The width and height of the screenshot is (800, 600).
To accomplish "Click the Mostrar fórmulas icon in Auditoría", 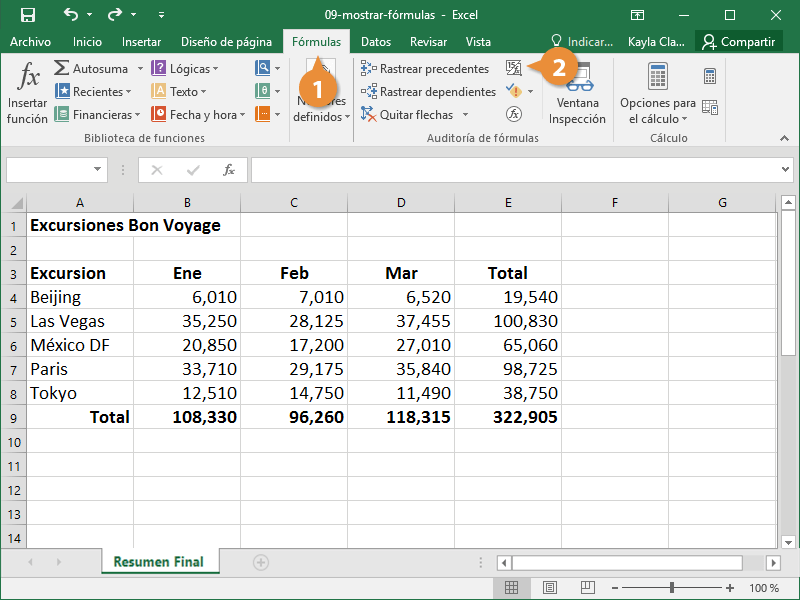I will pos(514,68).
